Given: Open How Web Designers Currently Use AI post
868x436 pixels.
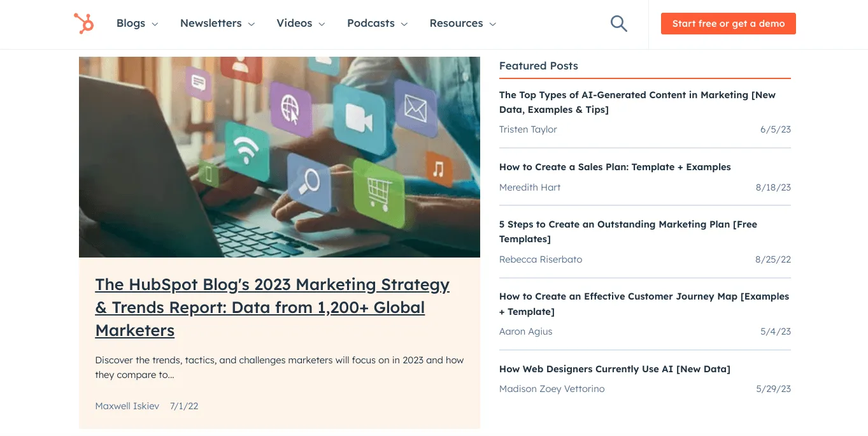Looking at the screenshot, I should 615,368.
